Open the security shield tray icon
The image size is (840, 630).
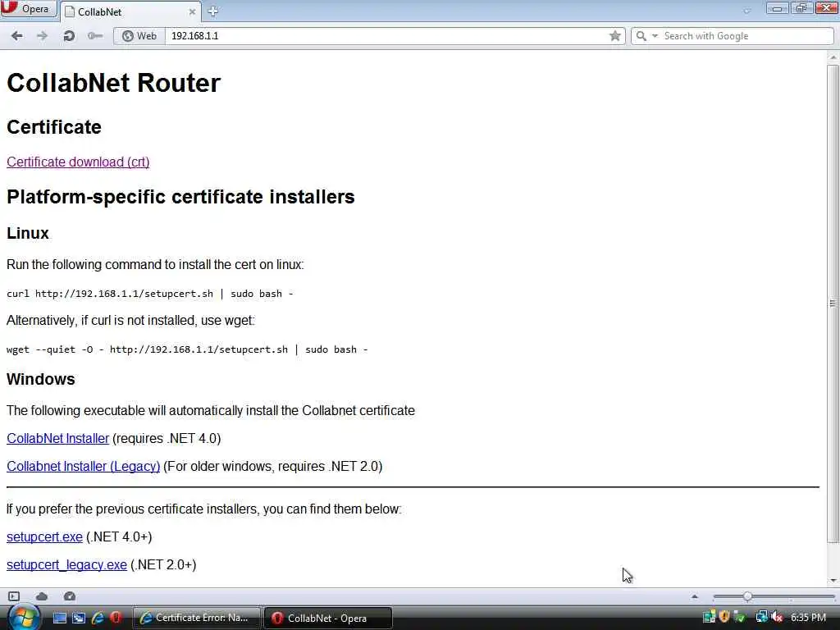[724, 617]
